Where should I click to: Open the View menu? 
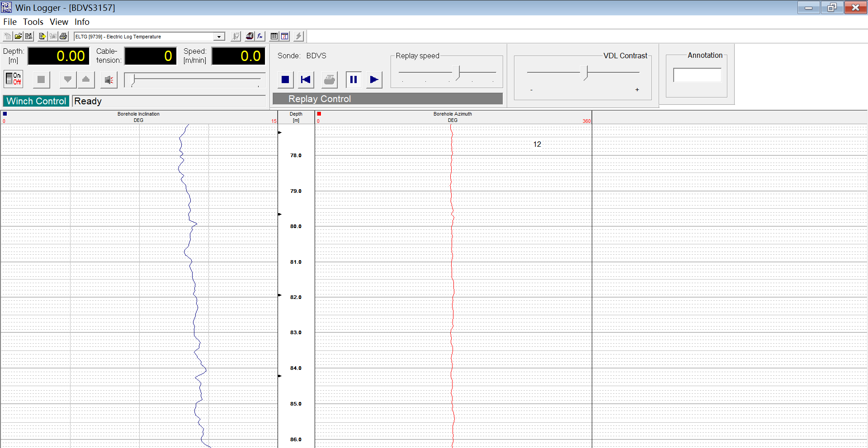[59, 22]
